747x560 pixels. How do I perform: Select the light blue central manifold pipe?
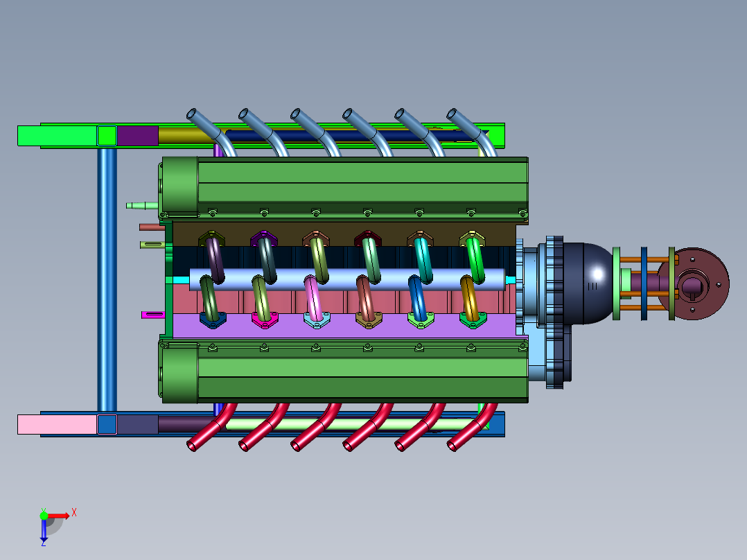click(x=346, y=279)
